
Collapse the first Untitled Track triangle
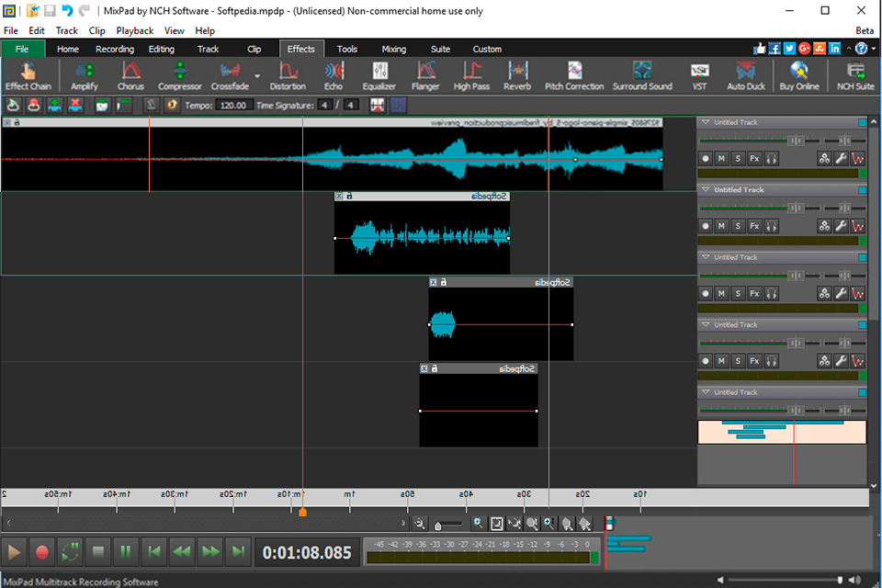pos(704,122)
